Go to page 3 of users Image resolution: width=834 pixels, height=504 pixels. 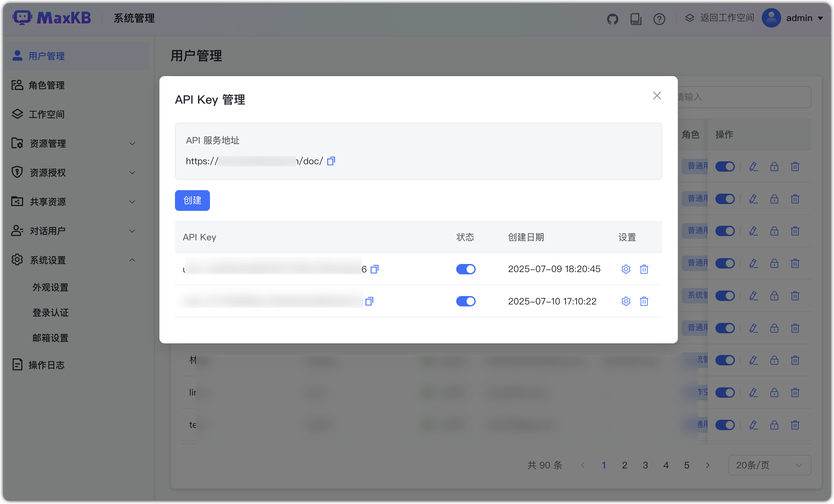coord(645,465)
